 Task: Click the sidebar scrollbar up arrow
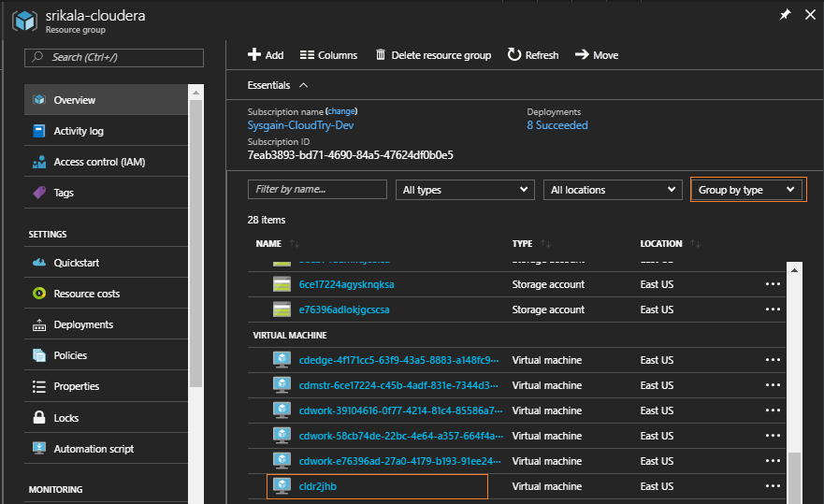tap(195, 92)
